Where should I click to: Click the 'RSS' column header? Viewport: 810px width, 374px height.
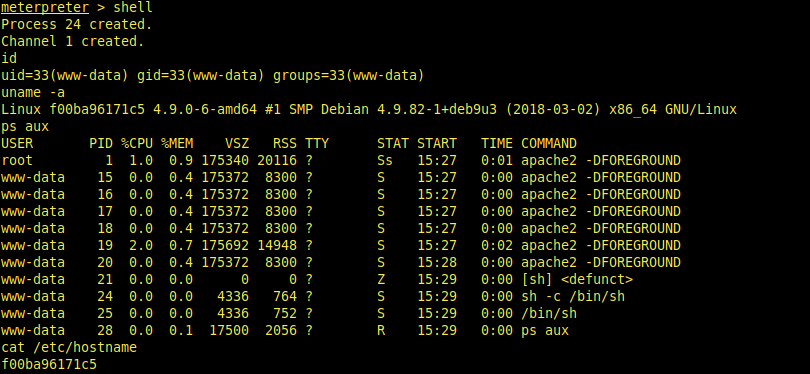(x=285, y=143)
